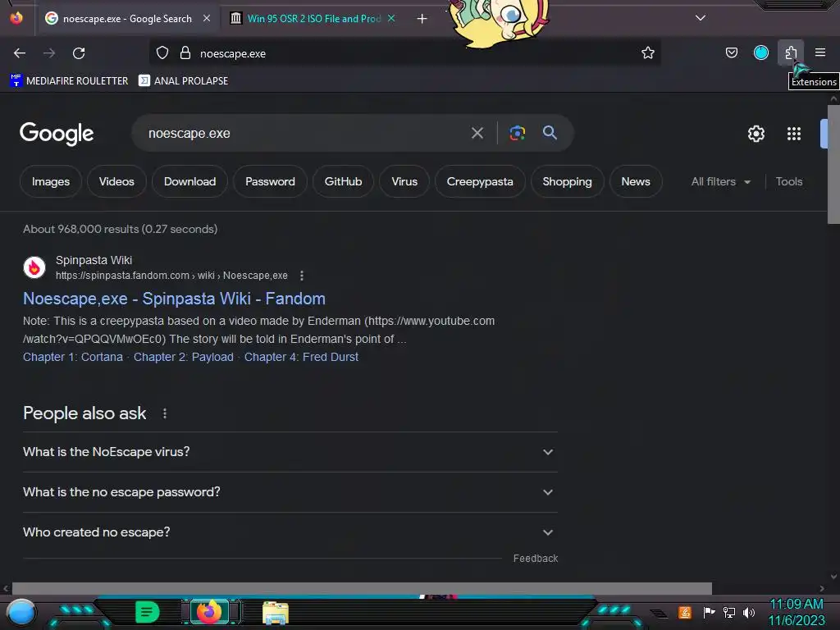The width and height of the screenshot is (840, 630).
Task: Switch to the Win 95 OSR 2 ISO tab
Action: [313, 18]
